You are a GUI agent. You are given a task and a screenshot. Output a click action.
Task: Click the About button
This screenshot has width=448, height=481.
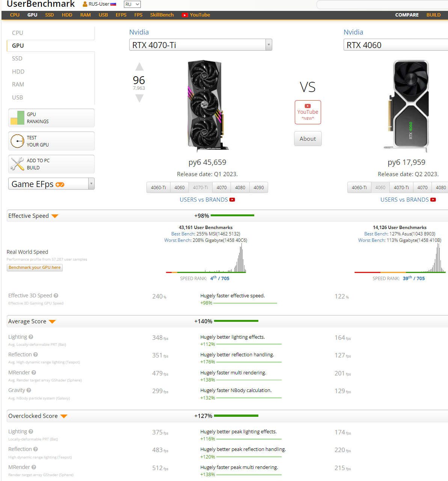(x=308, y=139)
